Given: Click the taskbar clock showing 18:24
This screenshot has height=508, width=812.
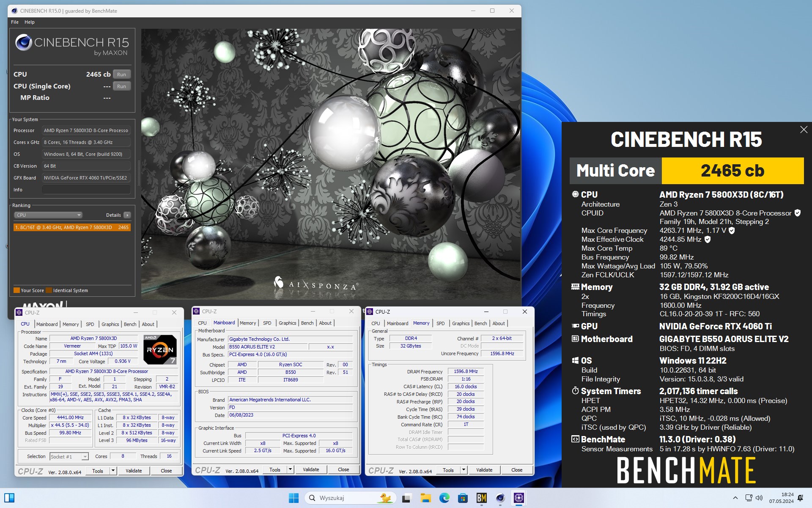Looking at the screenshot, I should 781,498.
